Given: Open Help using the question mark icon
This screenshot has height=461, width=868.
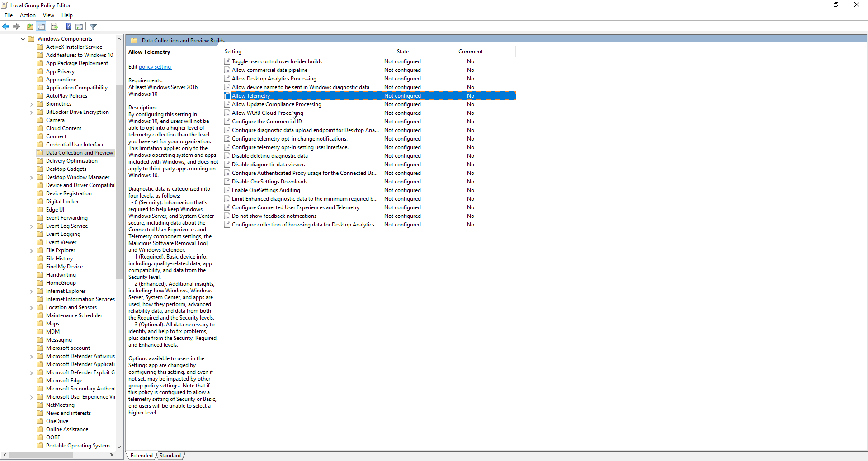Looking at the screenshot, I should click(68, 26).
